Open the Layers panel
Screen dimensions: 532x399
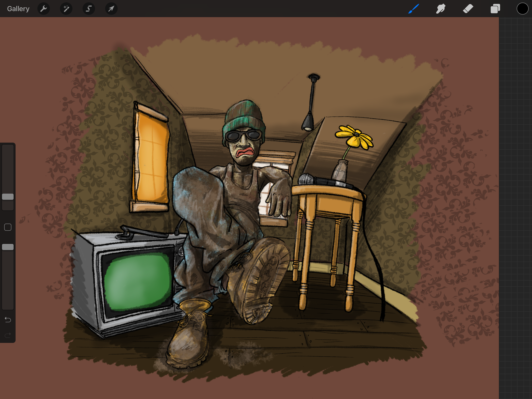click(495, 9)
